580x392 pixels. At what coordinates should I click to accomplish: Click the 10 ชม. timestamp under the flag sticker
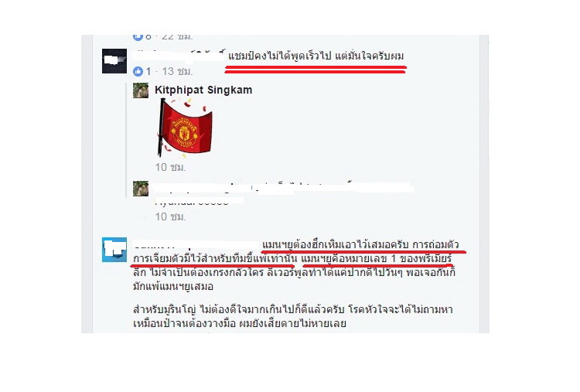point(171,167)
